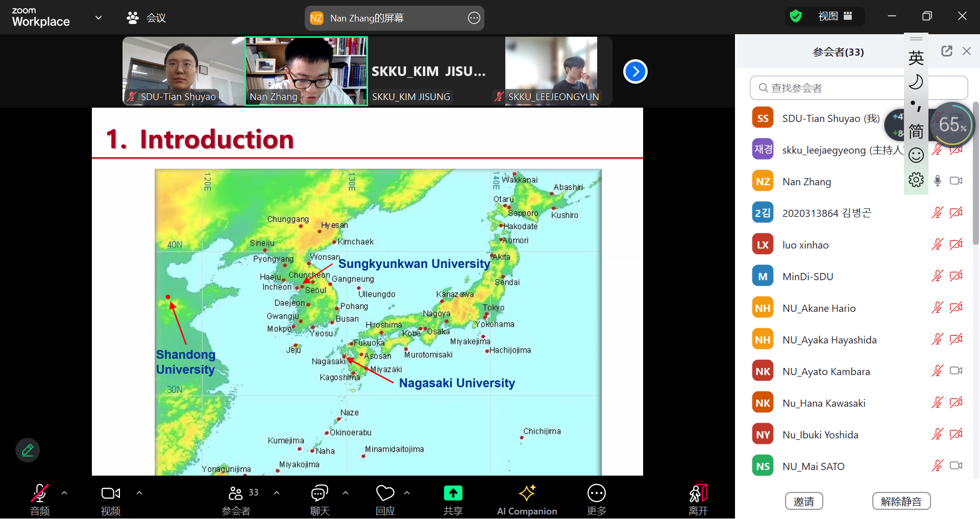Open the Meetings tab in the title bar
Screen dimensions: 980x519
coord(147,18)
